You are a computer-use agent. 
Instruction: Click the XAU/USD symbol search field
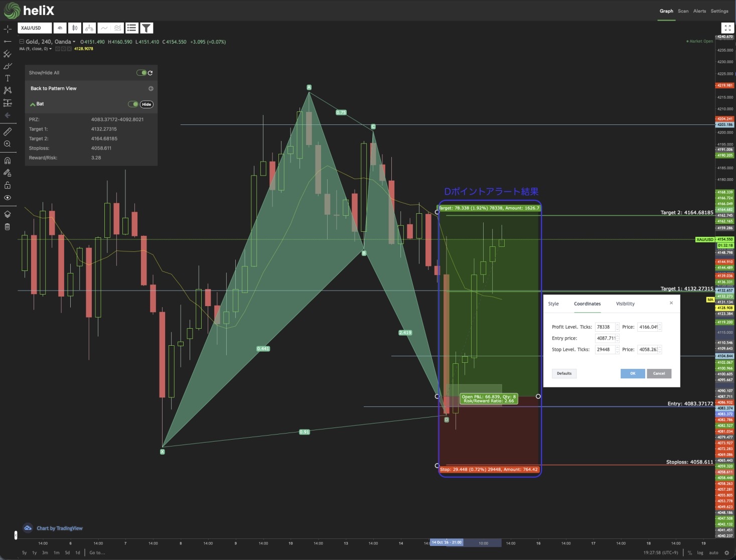35,28
